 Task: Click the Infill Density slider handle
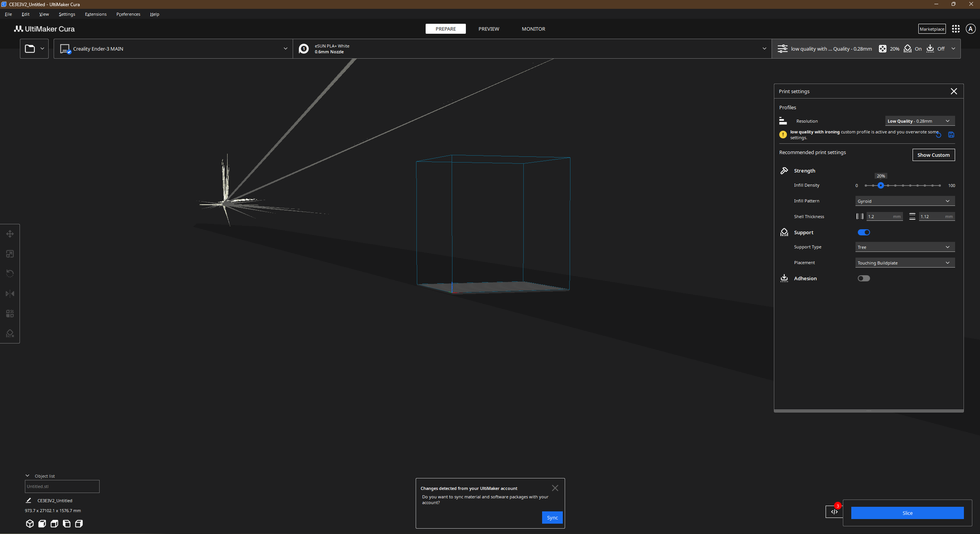pyautogui.click(x=881, y=186)
